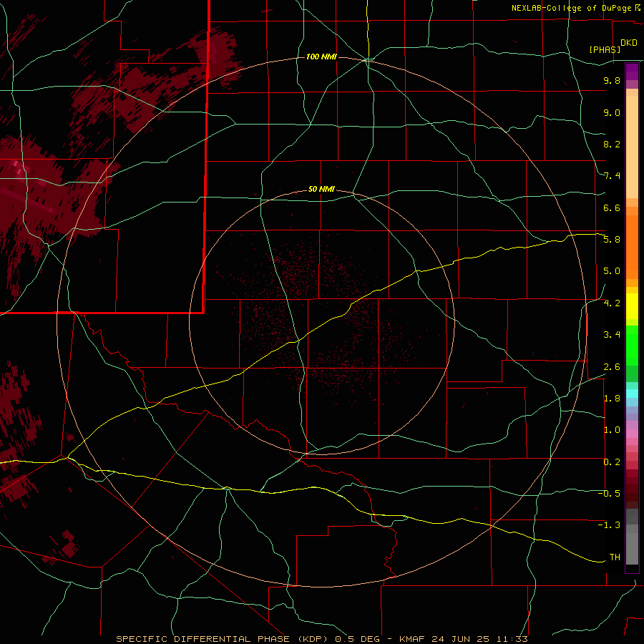644x644 pixels.
Task: Click the 9.8 value on the color scale
Action: (x=612, y=80)
